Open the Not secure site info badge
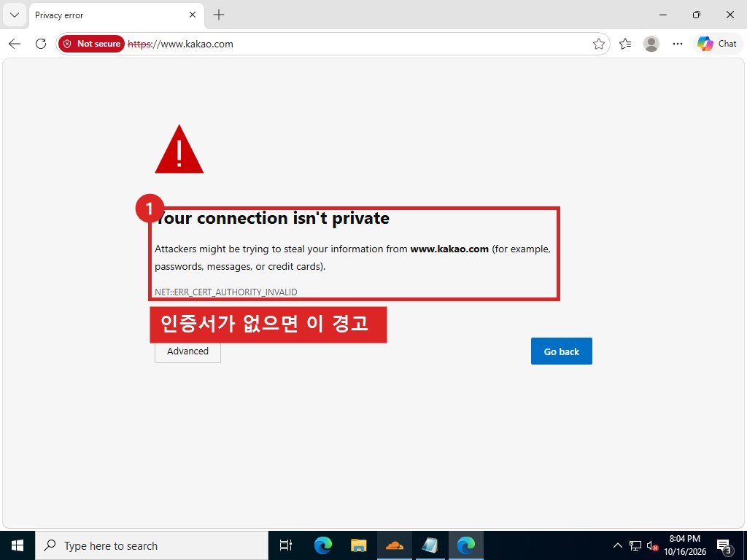The image size is (747, 560). (91, 44)
